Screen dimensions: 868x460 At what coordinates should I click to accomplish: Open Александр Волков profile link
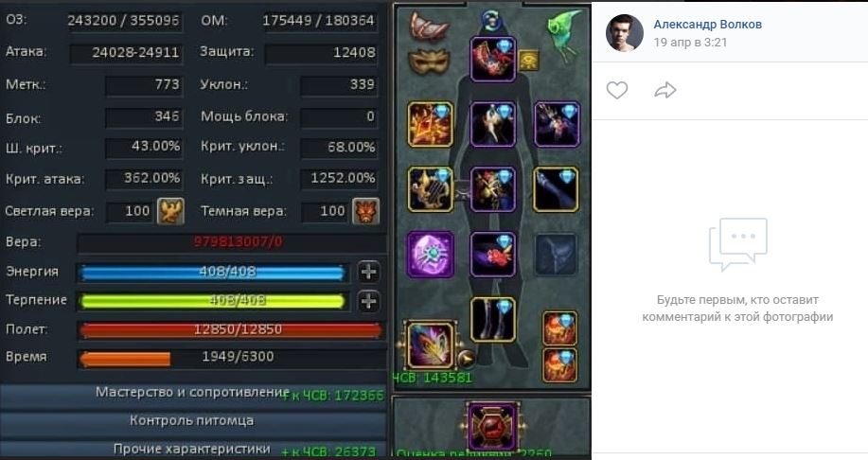click(x=707, y=25)
